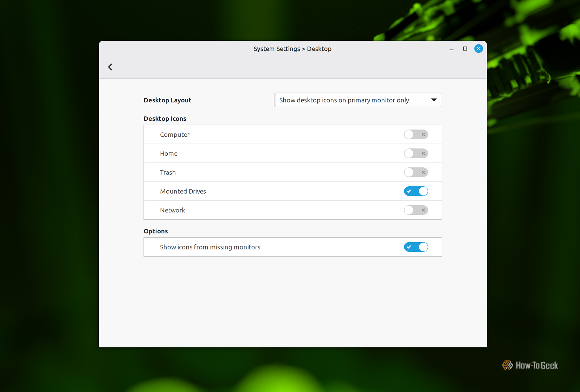Turn on the Home desktop icon switch

tap(416, 153)
